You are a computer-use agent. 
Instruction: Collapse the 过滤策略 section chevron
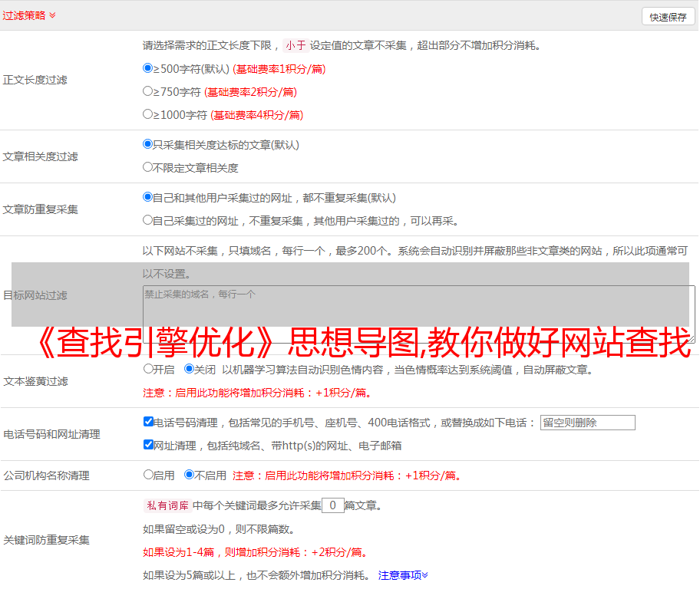52,15
